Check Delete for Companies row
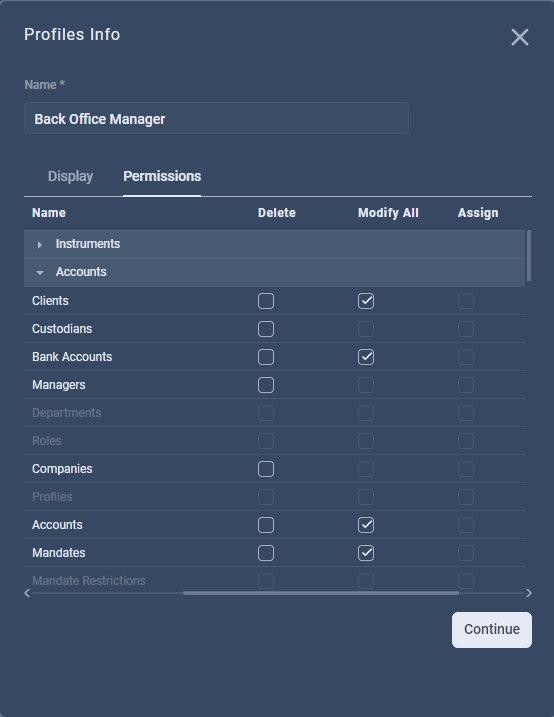The image size is (554, 717). coord(266,469)
